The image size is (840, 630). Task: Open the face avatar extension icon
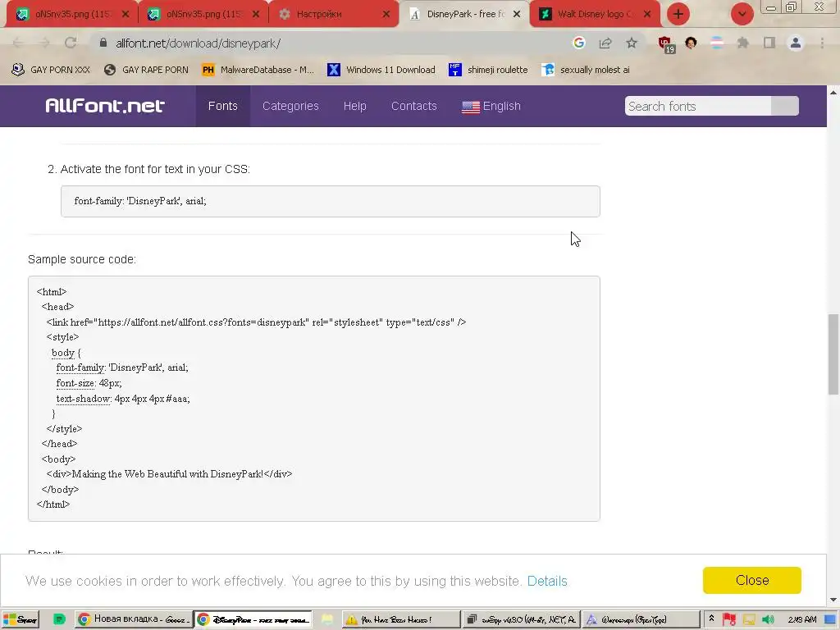691,43
